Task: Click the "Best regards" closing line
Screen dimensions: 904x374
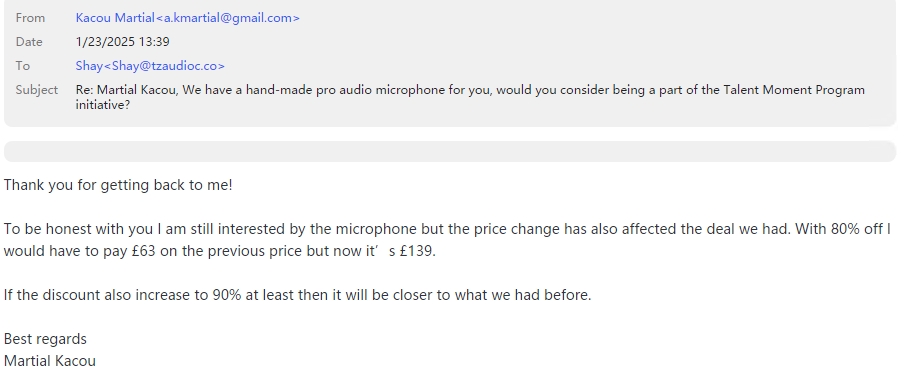Action: [45, 339]
